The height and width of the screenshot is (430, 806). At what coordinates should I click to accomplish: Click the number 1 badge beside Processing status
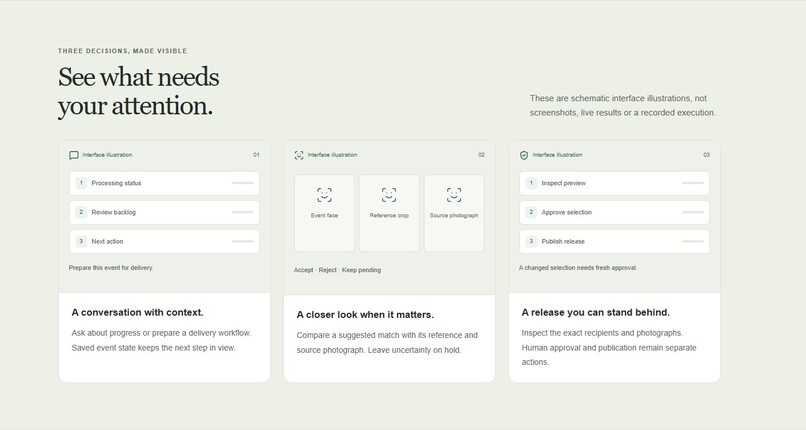coord(81,183)
